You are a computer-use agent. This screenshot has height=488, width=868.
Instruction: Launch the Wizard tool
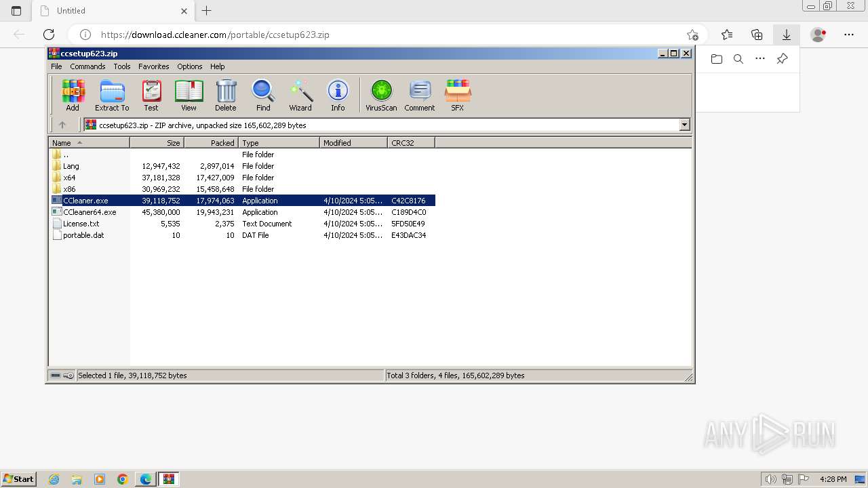300,95
